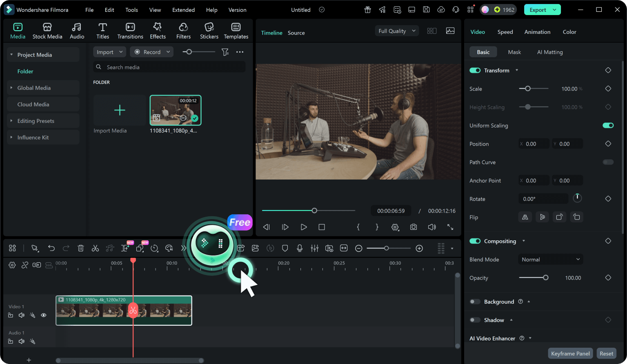Open the Full Quality preview dropdown

(x=396, y=31)
